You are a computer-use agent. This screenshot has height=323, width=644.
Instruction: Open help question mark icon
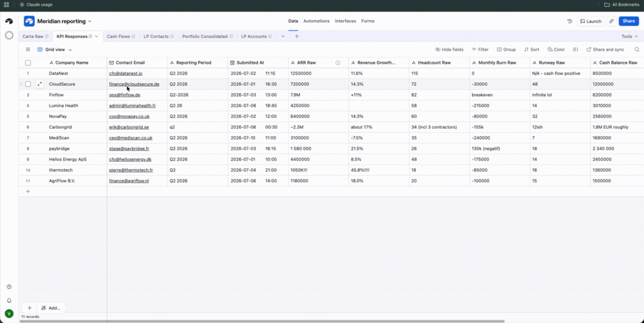pos(9,287)
